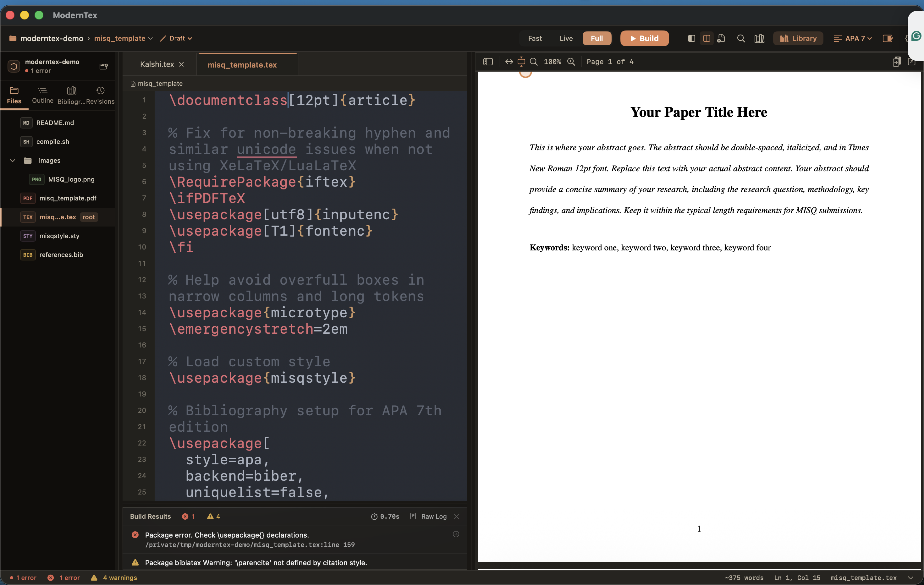Switch to the Outline sidebar tab
924x585 pixels.
point(43,95)
